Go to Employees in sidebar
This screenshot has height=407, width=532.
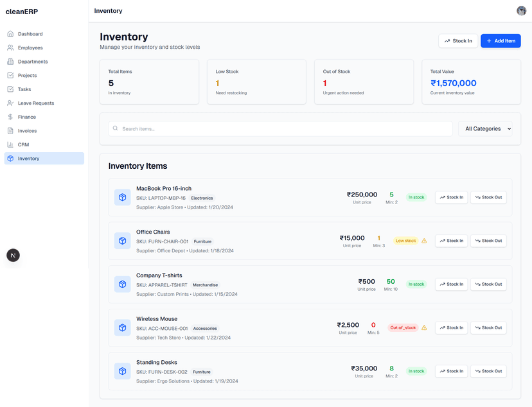[44, 48]
